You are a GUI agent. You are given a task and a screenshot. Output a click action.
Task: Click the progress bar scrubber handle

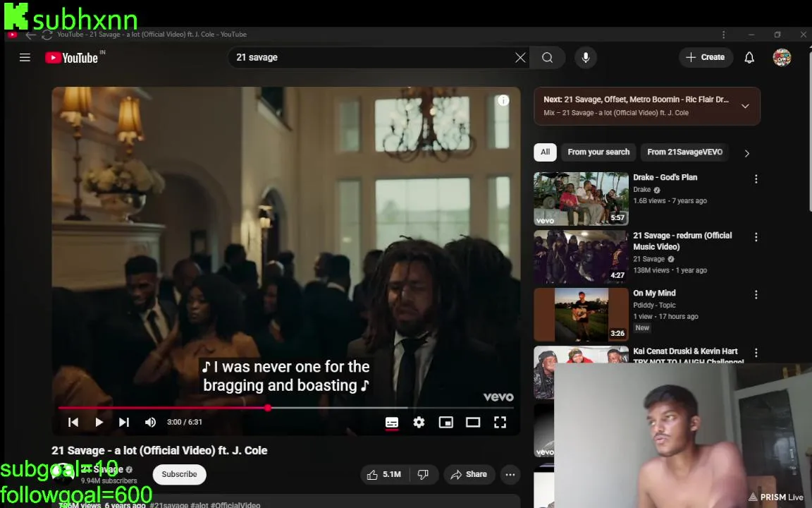pyautogui.click(x=268, y=408)
